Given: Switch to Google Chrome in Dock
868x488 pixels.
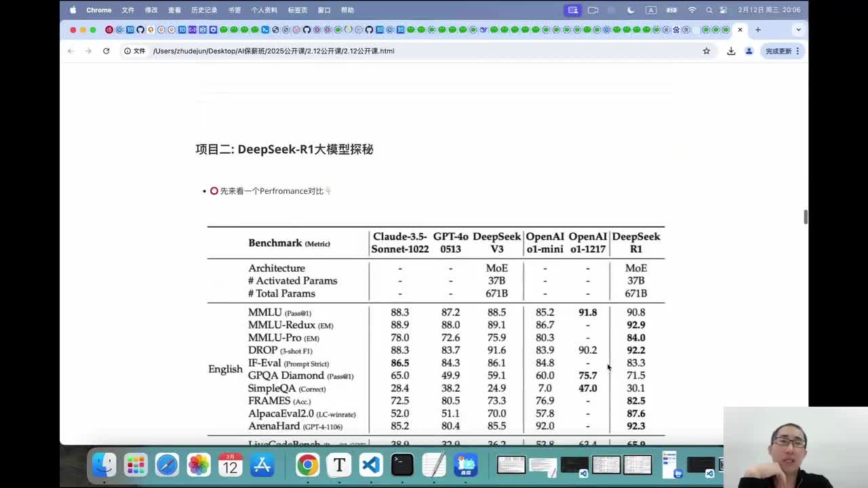Looking at the screenshot, I should (x=307, y=464).
